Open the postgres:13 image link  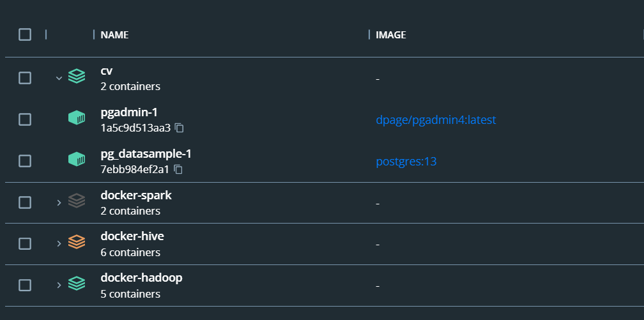point(406,162)
